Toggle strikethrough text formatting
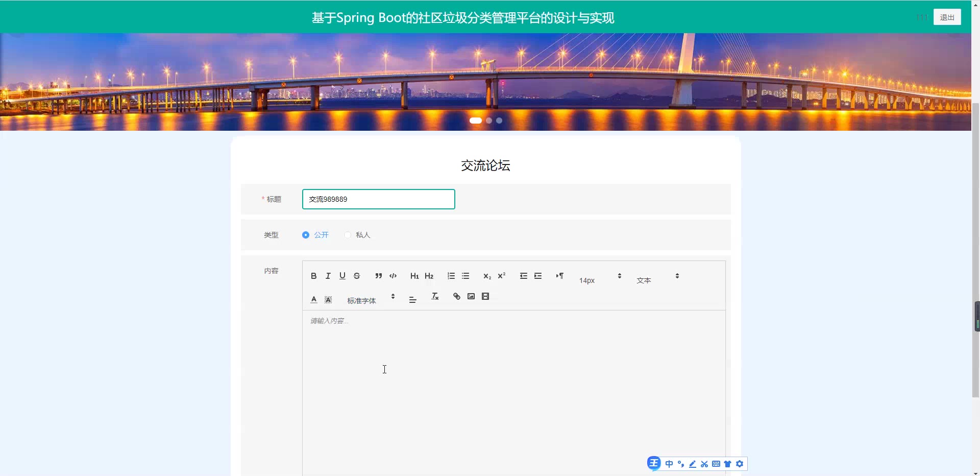980x476 pixels. coord(357,276)
